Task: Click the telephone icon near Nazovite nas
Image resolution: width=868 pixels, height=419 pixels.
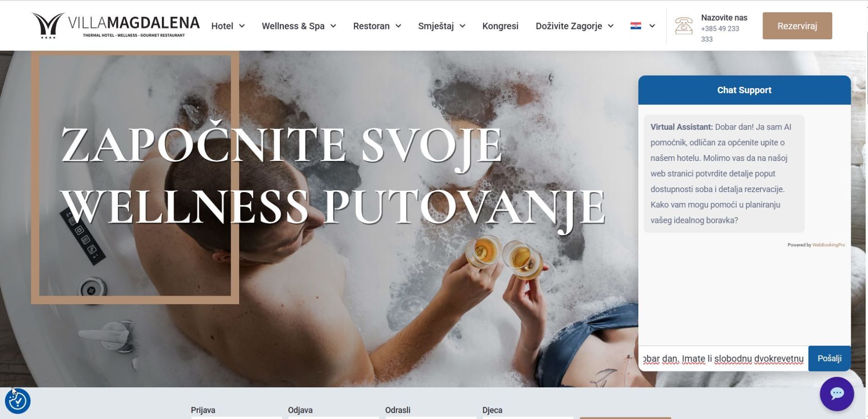Action: (x=684, y=26)
